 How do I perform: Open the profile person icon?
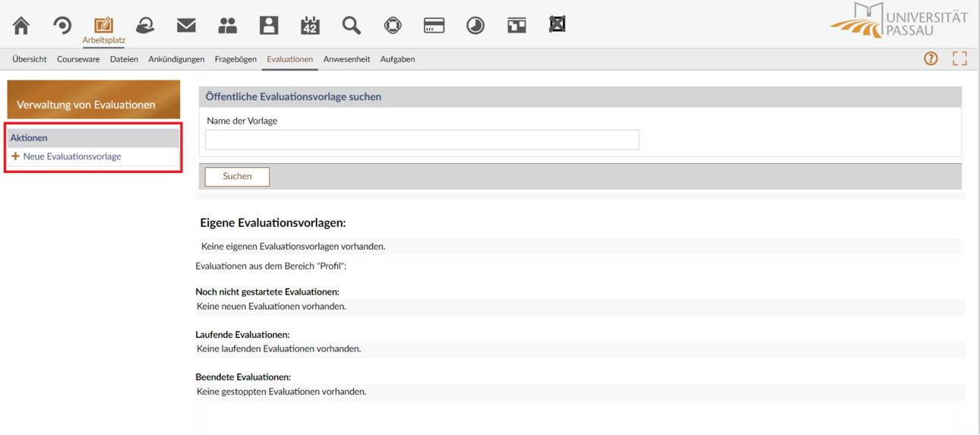pyautogui.click(x=269, y=26)
